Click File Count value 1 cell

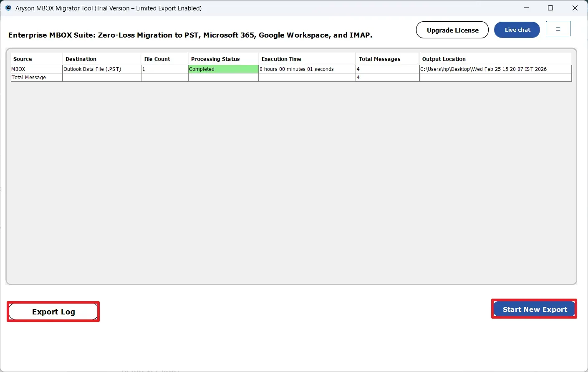coord(165,69)
